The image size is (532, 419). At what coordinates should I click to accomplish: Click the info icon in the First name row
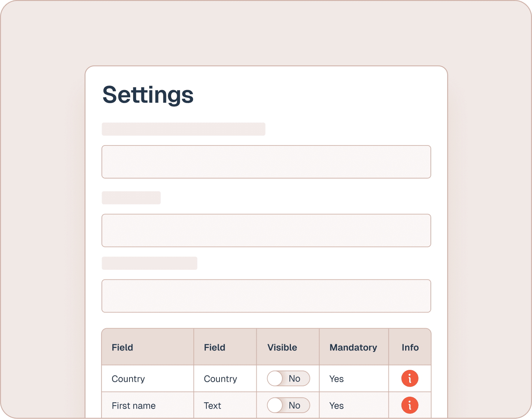tap(410, 405)
